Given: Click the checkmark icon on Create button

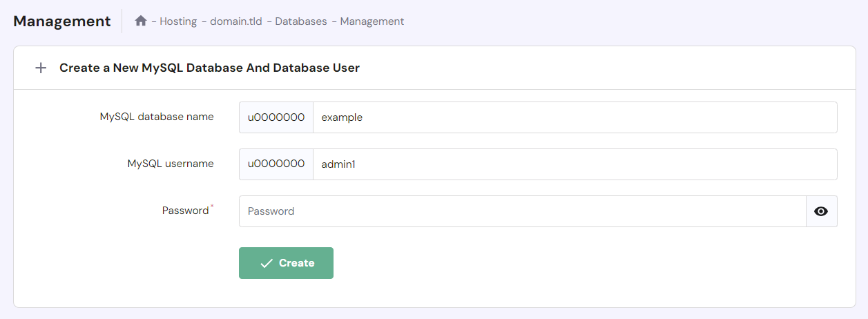Looking at the screenshot, I should [x=267, y=263].
